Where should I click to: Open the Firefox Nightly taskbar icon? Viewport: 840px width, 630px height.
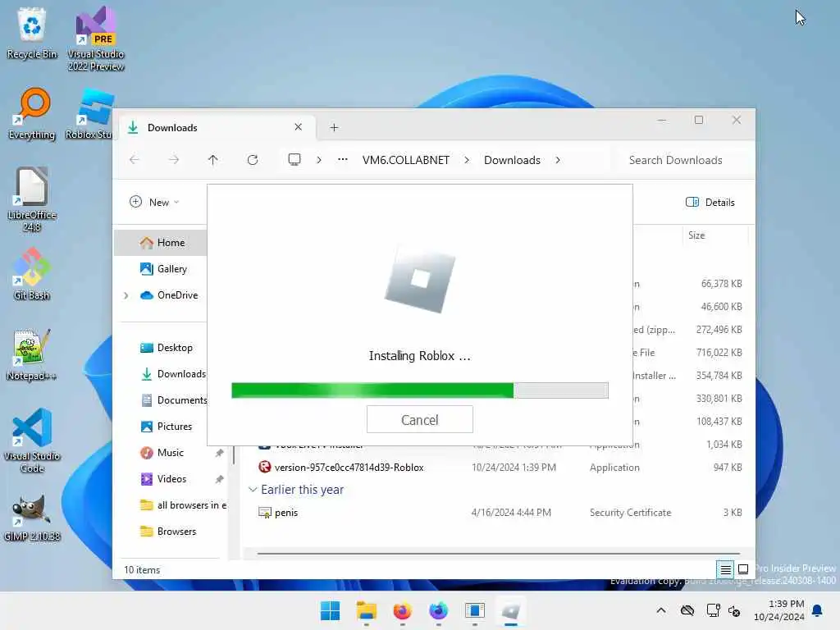click(438, 610)
